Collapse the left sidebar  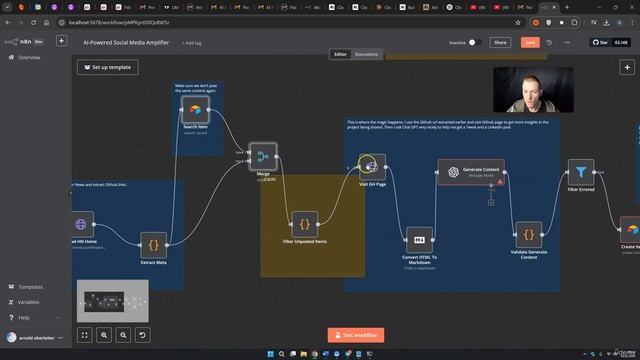tap(70, 193)
